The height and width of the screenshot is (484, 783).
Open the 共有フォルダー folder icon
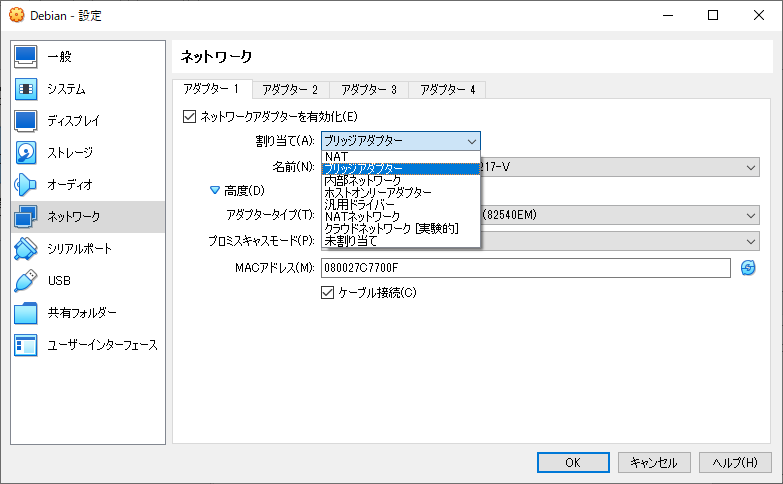click(25, 313)
